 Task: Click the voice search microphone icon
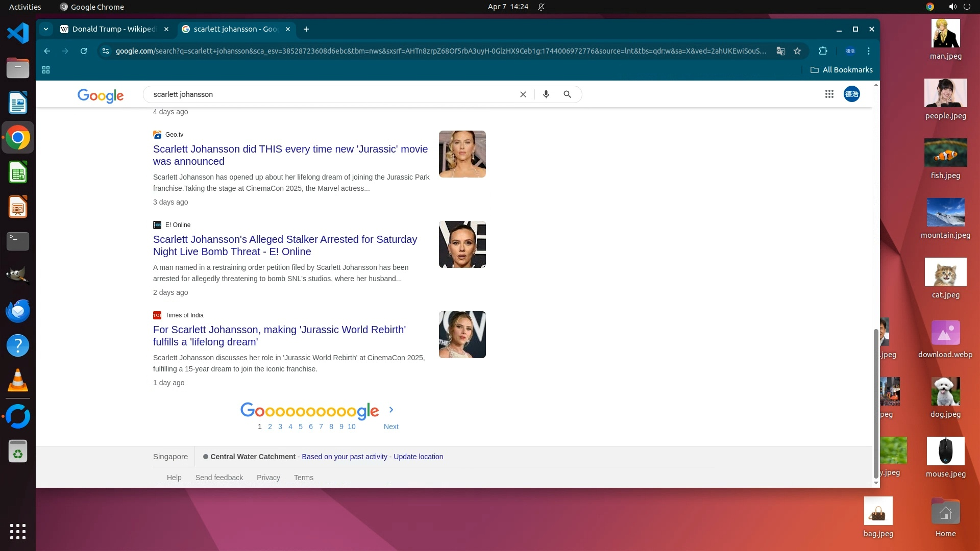(546, 94)
